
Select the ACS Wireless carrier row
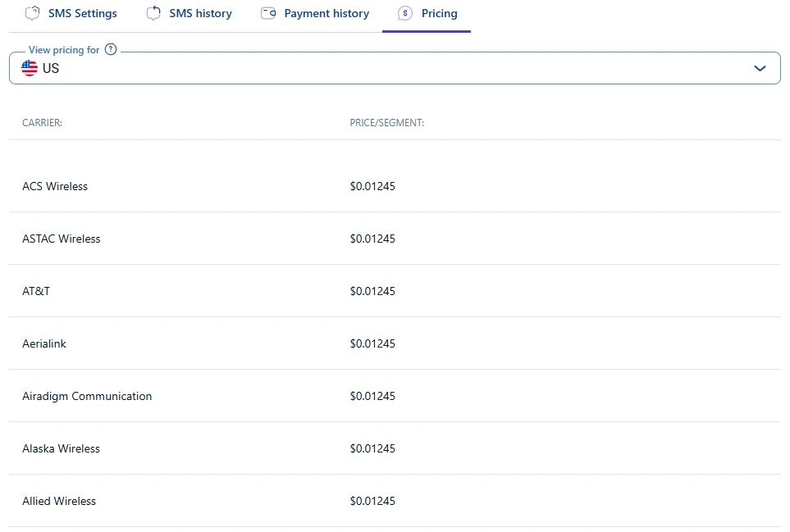click(55, 186)
